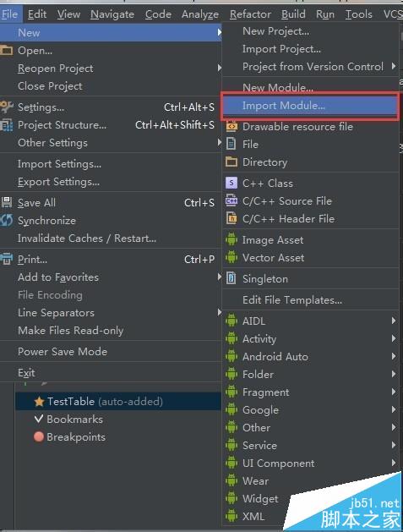The image size is (403, 532).
Task: Click the C++ Class icon
Action: [x=231, y=184]
